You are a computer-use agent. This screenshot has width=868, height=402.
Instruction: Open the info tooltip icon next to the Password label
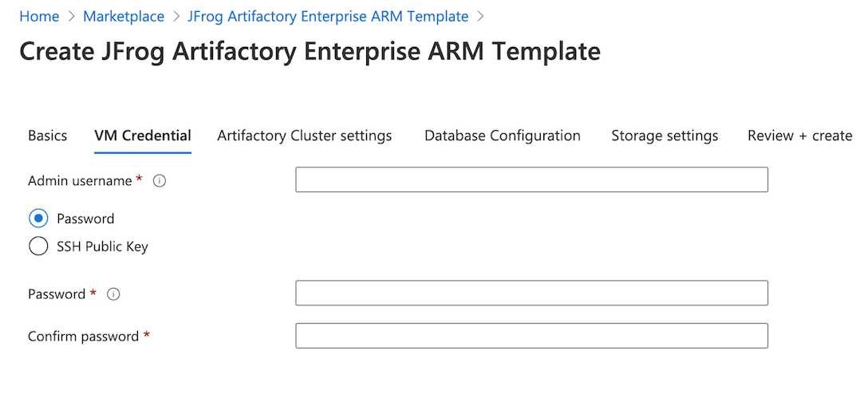tap(113, 294)
